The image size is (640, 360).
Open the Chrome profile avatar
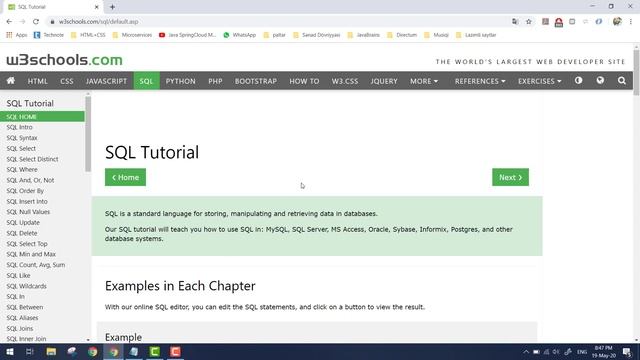click(617, 22)
